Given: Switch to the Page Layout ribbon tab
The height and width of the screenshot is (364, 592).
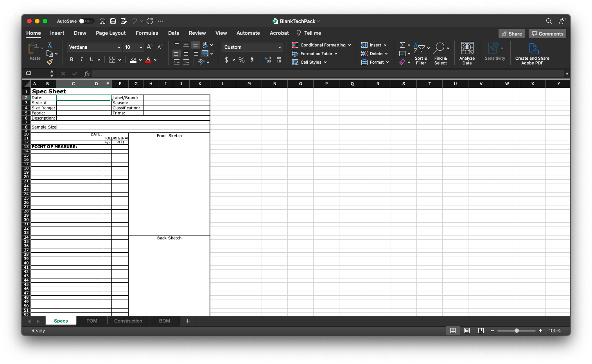Looking at the screenshot, I should pyautogui.click(x=111, y=33).
